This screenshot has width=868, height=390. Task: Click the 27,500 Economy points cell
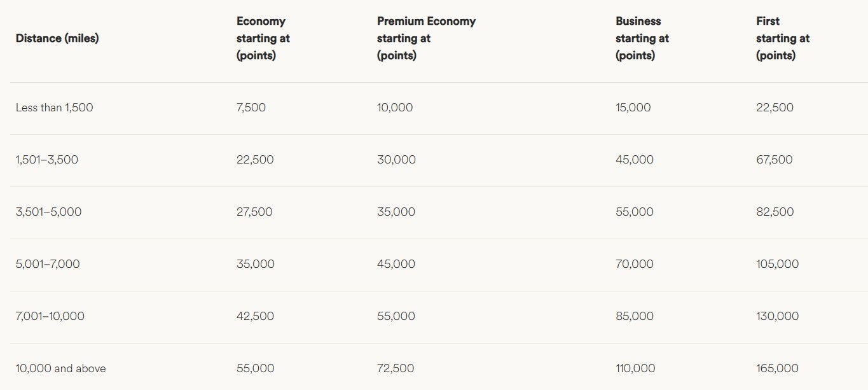click(254, 212)
